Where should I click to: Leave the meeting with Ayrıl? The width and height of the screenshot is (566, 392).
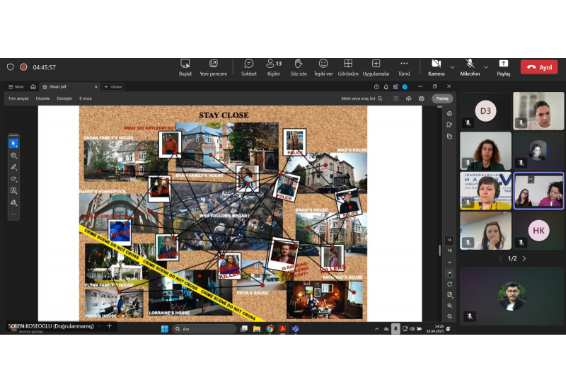tap(539, 67)
